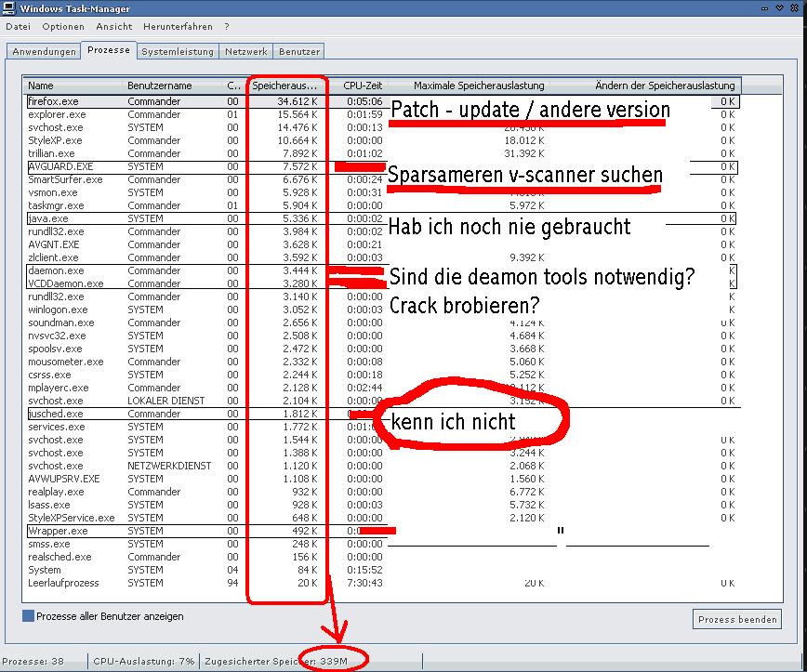Select the Prozesse tab
This screenshot has width=807, height=672.
(109, 50)
